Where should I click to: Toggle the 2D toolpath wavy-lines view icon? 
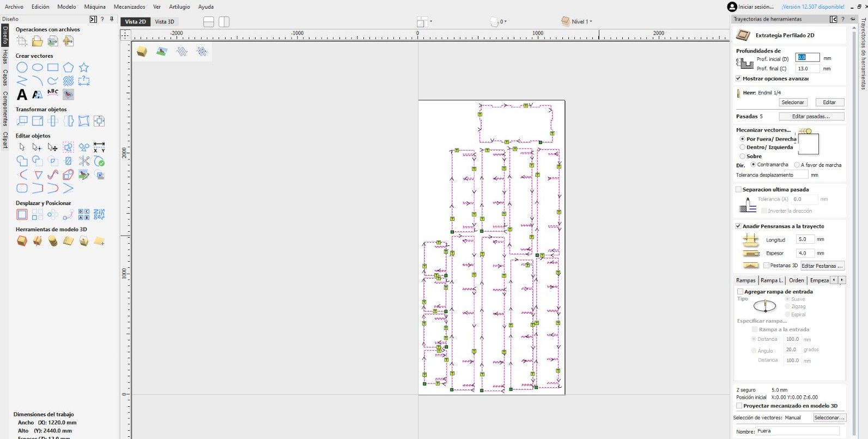coord(182,51)
